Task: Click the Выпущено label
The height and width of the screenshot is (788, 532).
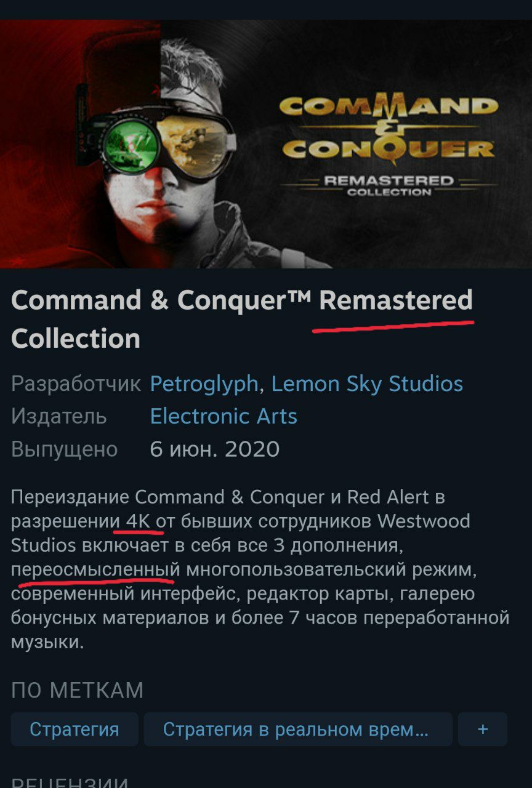Action: coord(64,449)
